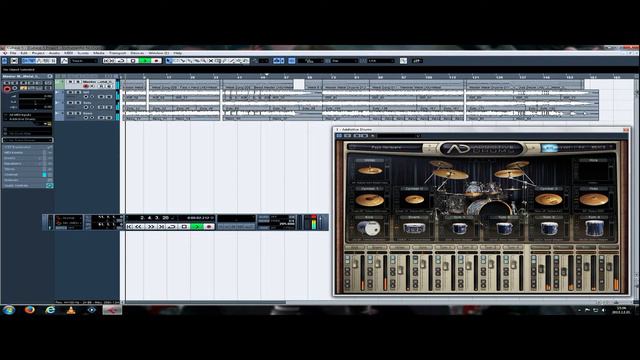Screen dimensions: 640x360
Task: Expand the Quick Controls inspector section
Action: pyautogui.click(x=27, y=185)
